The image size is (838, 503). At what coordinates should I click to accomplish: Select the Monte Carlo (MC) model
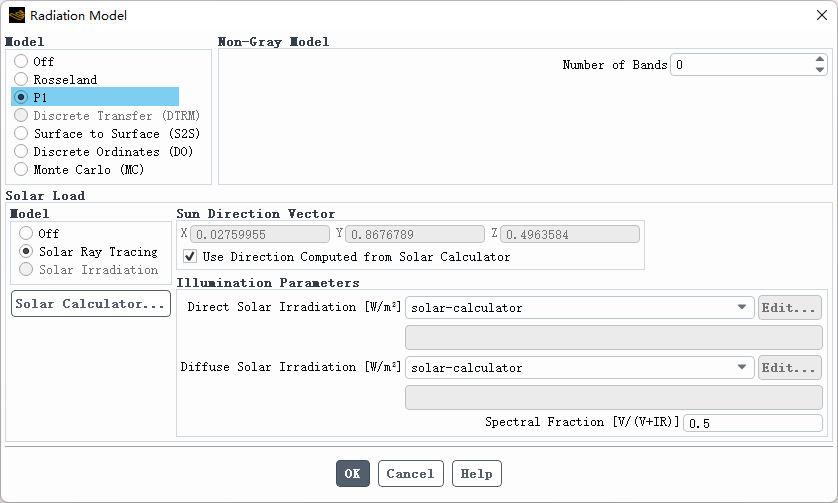21,169
